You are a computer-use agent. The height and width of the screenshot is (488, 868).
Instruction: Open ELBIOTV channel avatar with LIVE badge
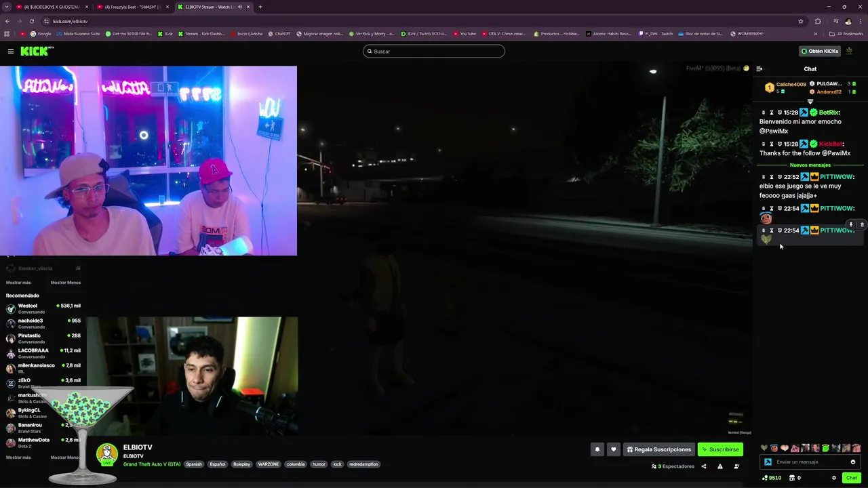pos(106,455)
